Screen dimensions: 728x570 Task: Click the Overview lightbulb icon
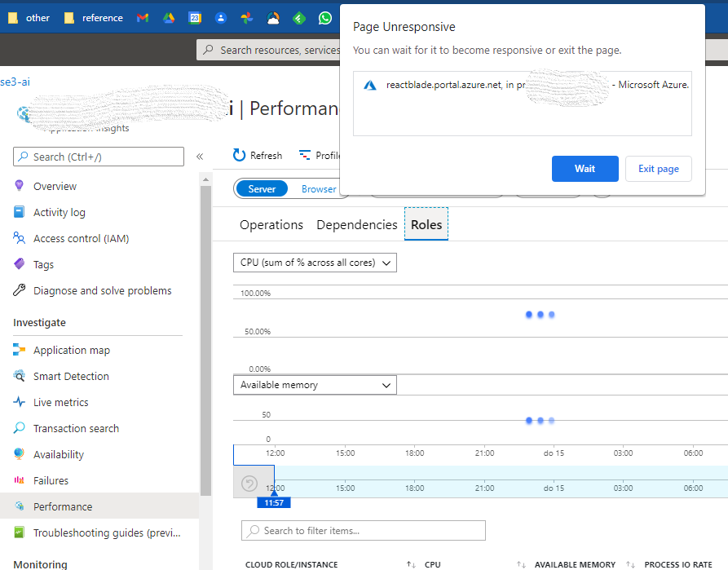tap(19, 186)
